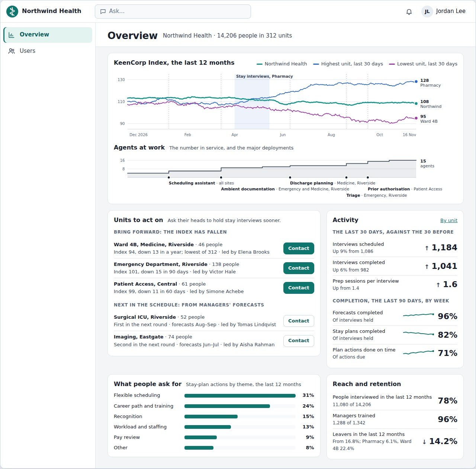The width and height of the screenshot is (476, 469).
Task: Click the 15 agents end label
Action: [427, 164]
